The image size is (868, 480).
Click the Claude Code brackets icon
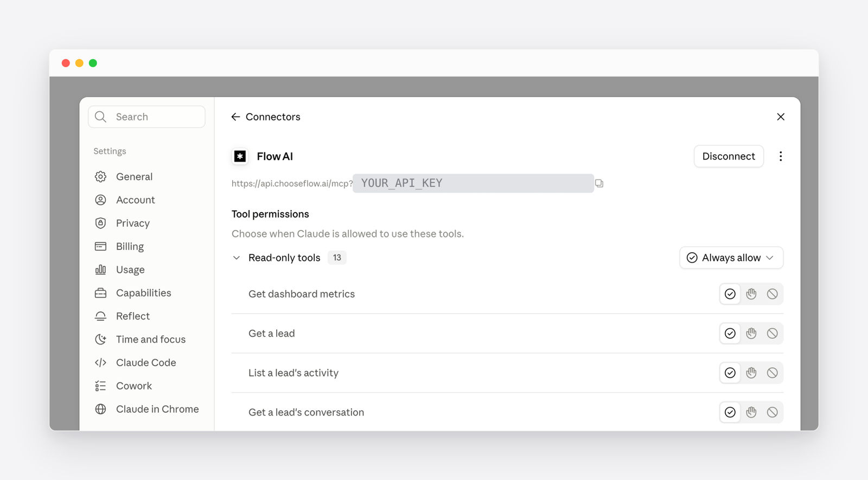click(100, 362)
